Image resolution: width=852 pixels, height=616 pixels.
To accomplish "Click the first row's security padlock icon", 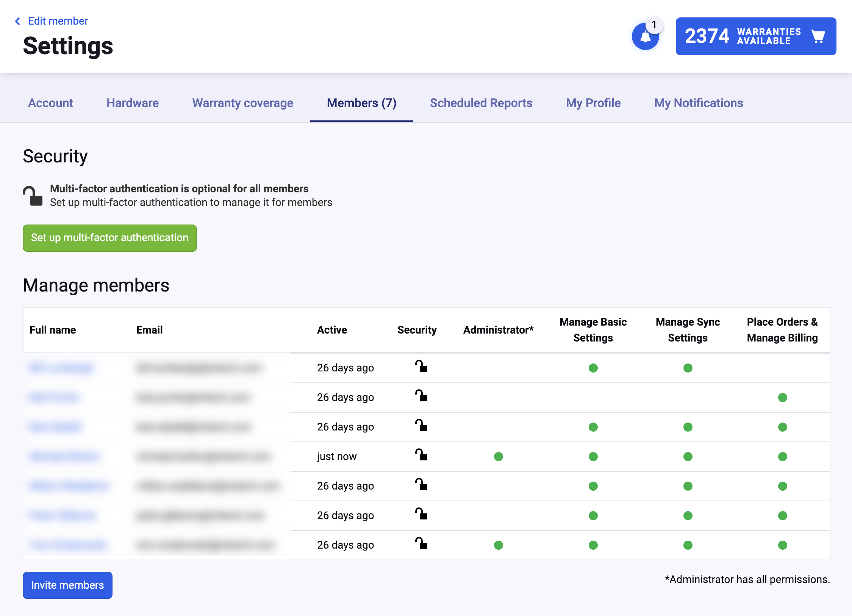I will (x=421, y=366).
